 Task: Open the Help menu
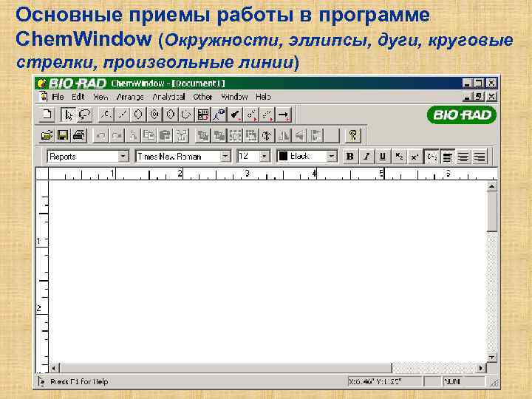point(263,97)
